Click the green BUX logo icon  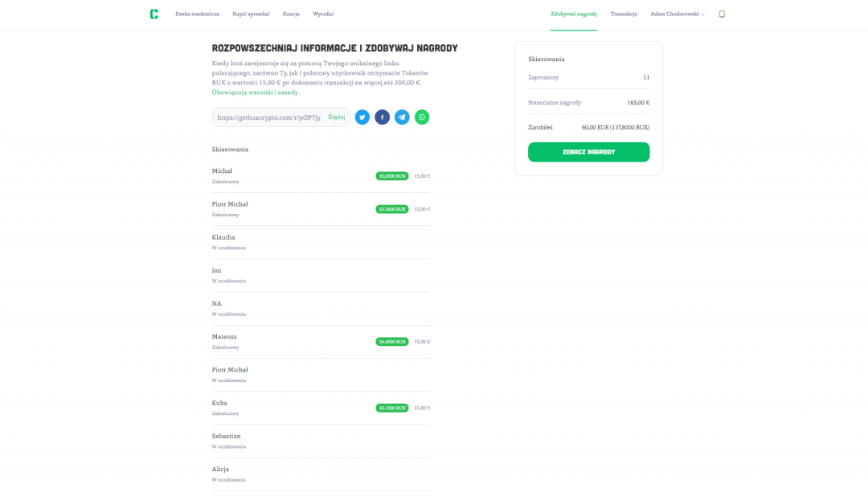[154, 14]
